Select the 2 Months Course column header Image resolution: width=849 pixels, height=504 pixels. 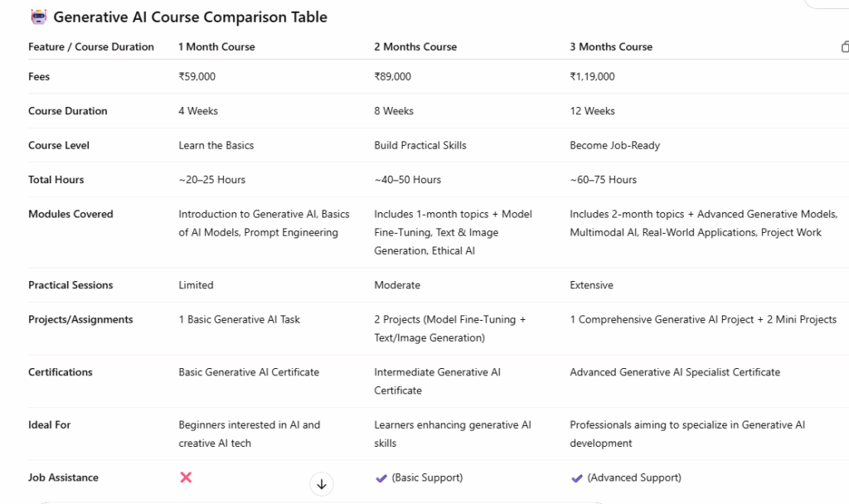(x=415, y=47)
